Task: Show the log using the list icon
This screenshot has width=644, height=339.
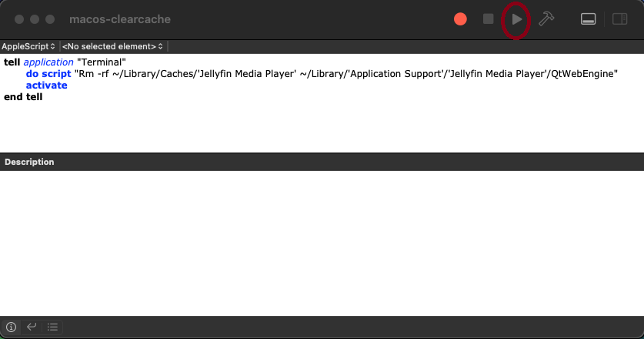Action: (x=52, y=327)
